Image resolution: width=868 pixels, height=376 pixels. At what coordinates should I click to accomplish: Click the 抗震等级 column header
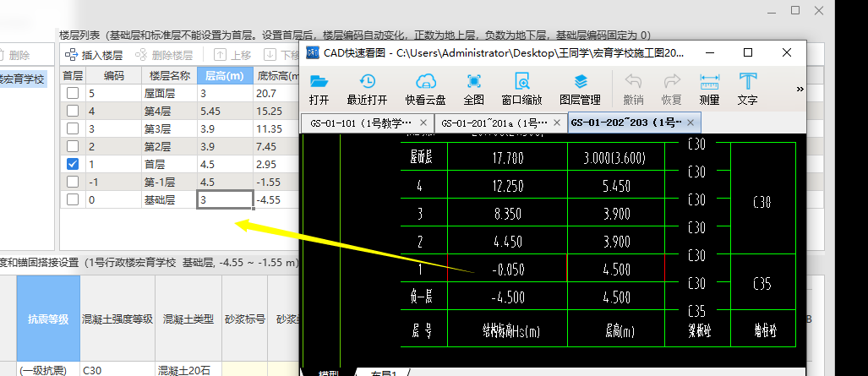tap(48, 319)
